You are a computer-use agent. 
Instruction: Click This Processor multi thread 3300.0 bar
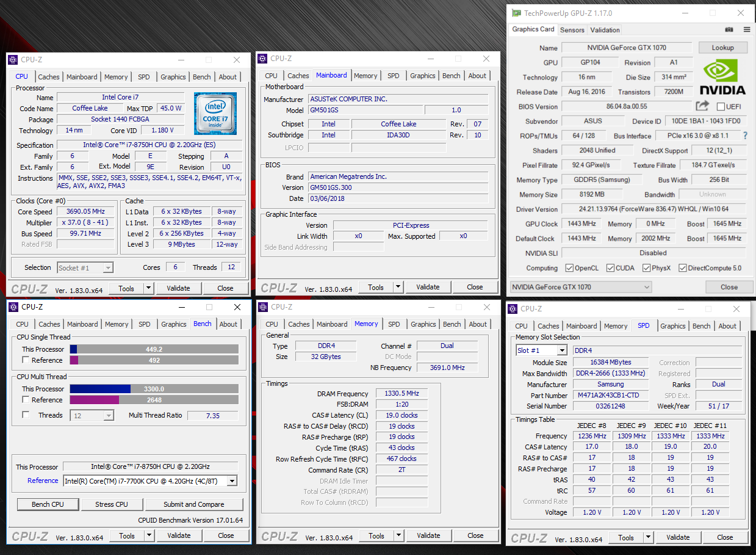point(154,389)
